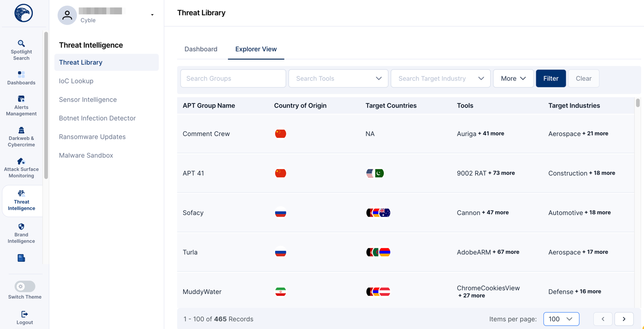Open Darkweb & Cybercrime section
Viewport: 644px width, 329px height.
point(21,137)
